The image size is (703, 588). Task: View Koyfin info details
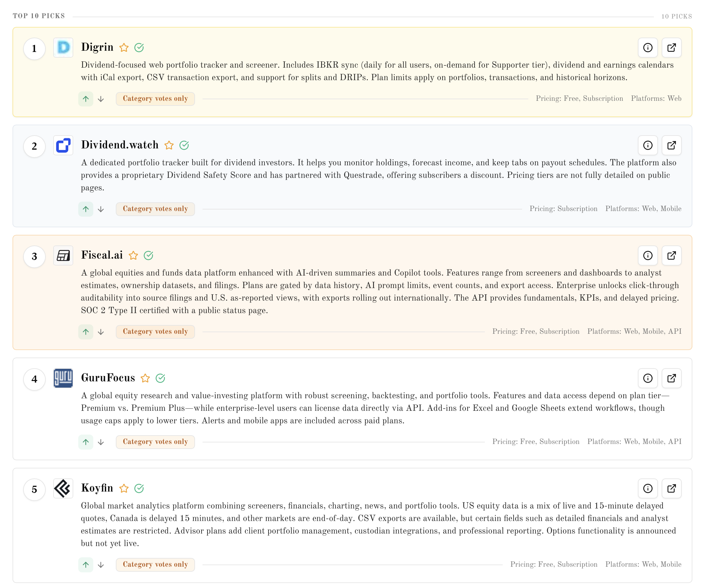coord(647,488)
